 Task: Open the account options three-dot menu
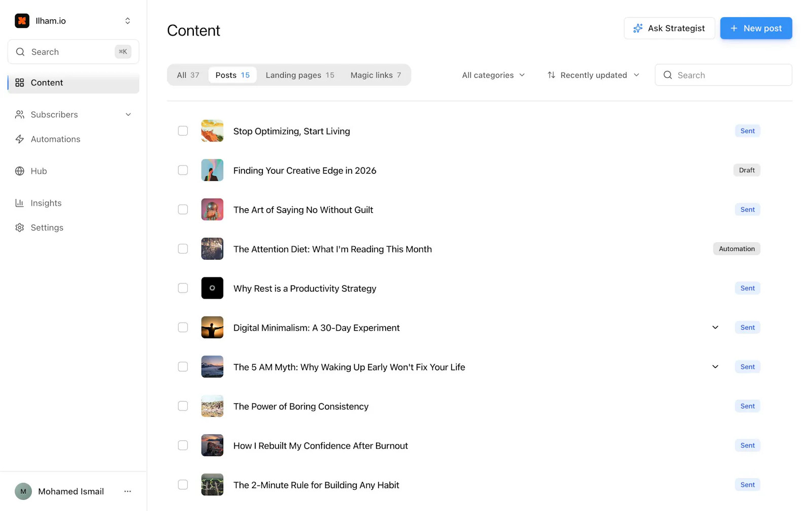[127, 491]
